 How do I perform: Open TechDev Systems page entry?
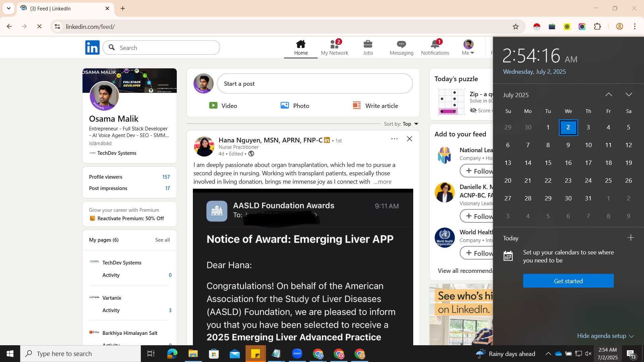(x=122, y=263)
